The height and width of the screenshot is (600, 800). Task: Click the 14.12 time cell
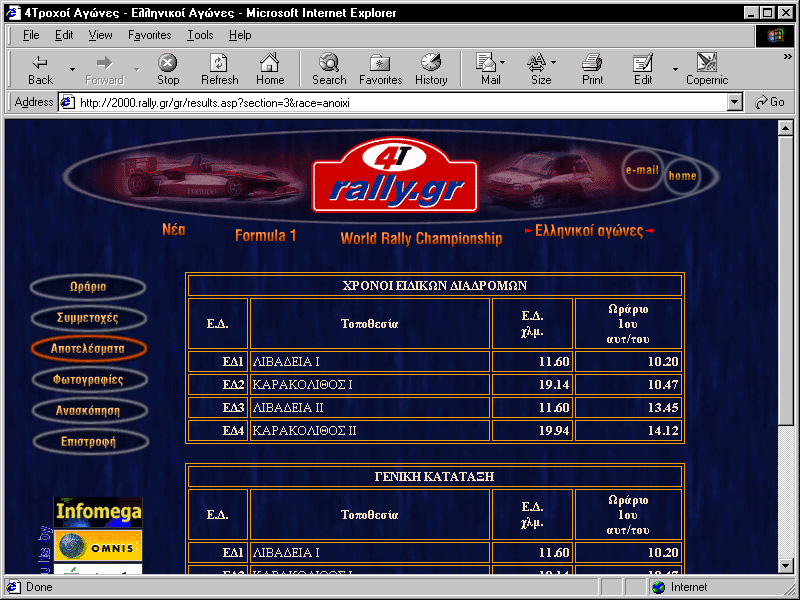pos(628,431)
